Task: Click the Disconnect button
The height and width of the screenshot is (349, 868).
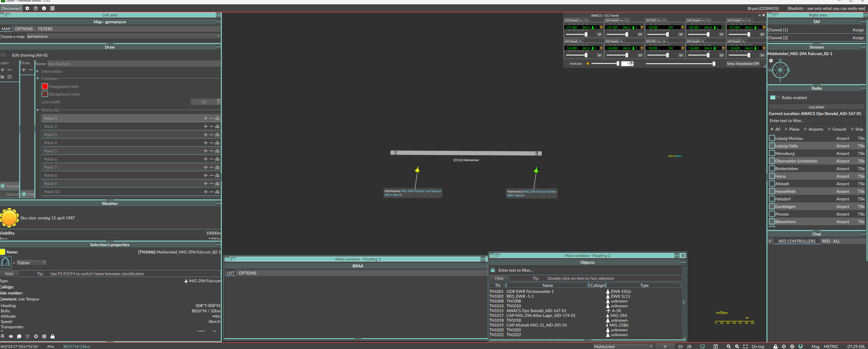Action: pos(11,8)
